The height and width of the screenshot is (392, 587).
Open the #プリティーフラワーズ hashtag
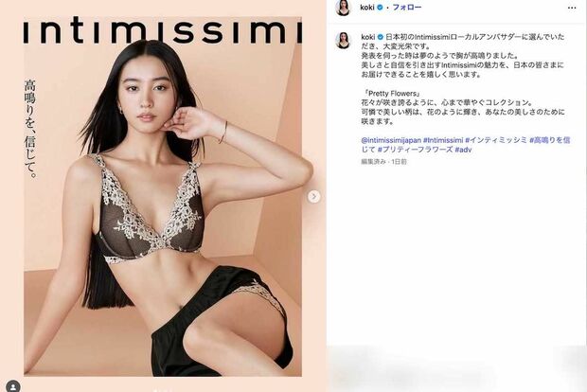coord(416,150)
